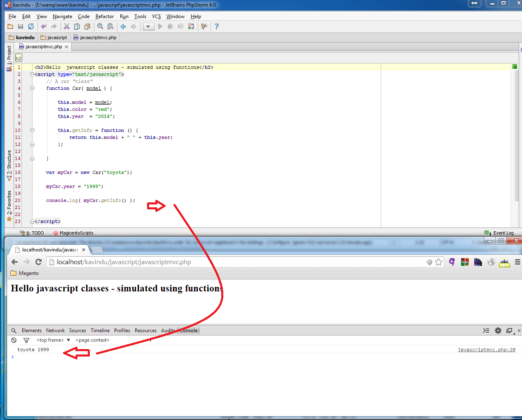Click the Chrome reload page icon
The height and width of the screenshot is (420, 522).
(x=39, y=262)
